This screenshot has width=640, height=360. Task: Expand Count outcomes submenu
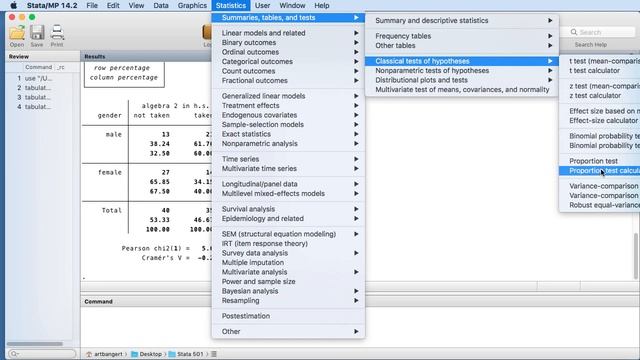288,71
